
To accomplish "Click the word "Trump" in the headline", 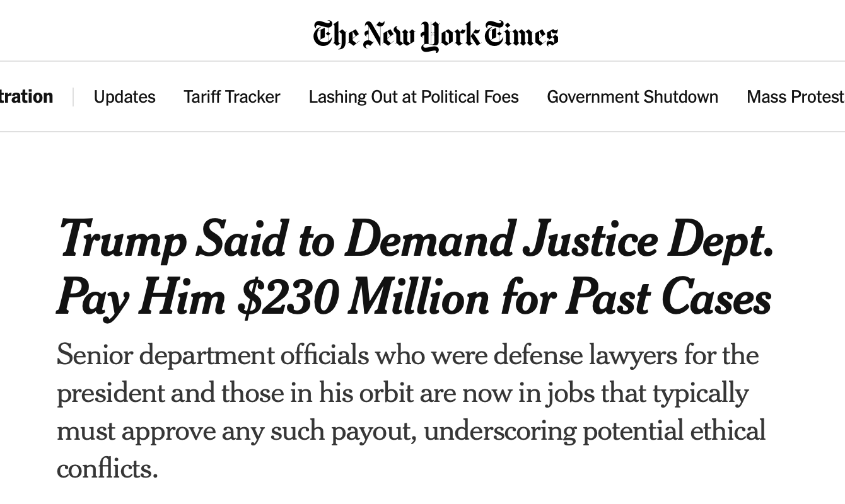I will [122, 241].
